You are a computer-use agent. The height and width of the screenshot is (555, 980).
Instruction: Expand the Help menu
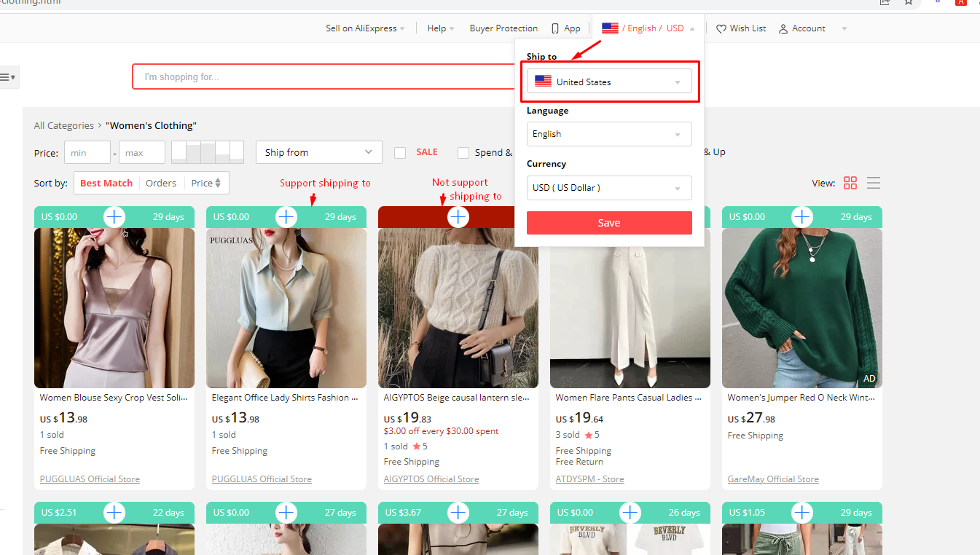pyautogui.click(x=440, y=28)
